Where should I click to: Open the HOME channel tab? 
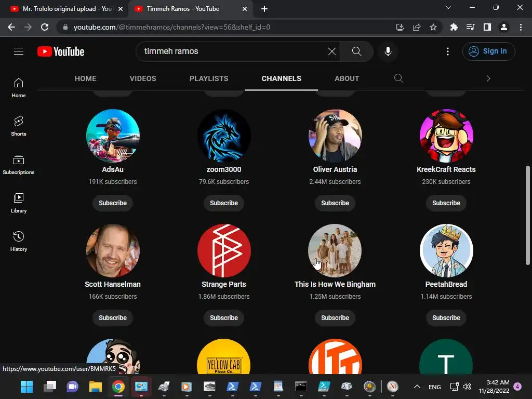86,78
